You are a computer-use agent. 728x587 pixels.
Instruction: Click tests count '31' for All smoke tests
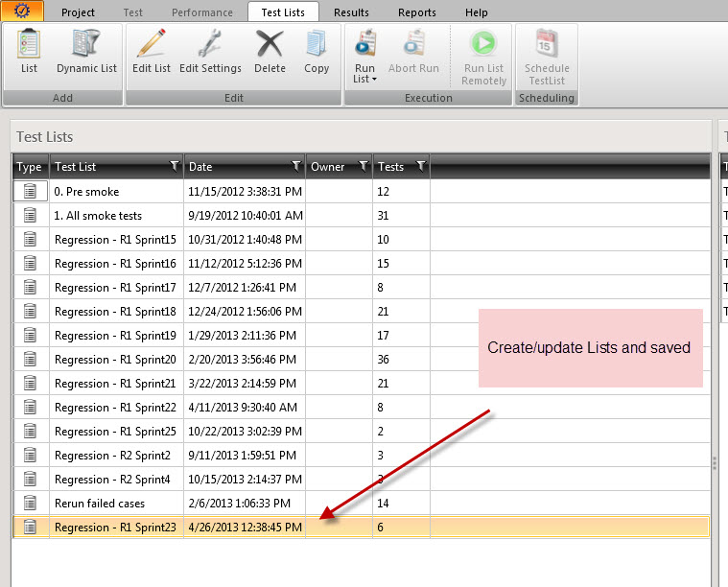383,216
